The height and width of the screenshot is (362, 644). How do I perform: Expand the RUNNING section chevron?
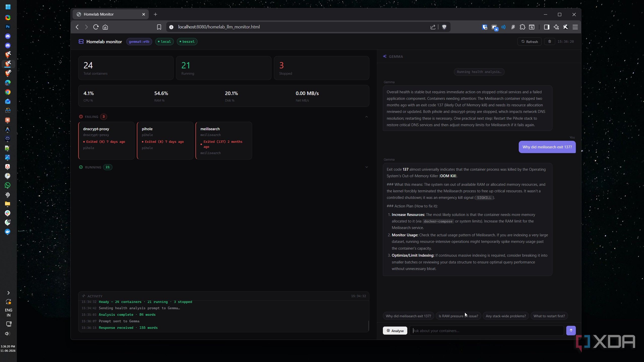tap(366, 167)
